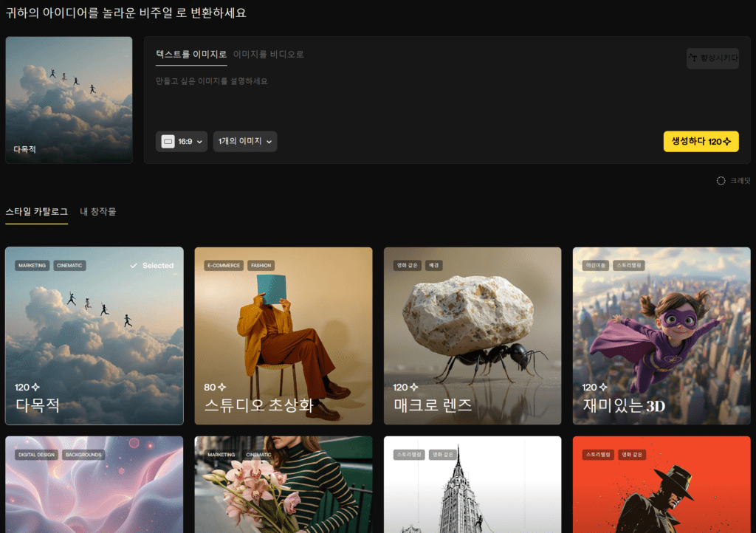
Task: Switch to the 이미지를 비디오로 tab
Action: 269,55
